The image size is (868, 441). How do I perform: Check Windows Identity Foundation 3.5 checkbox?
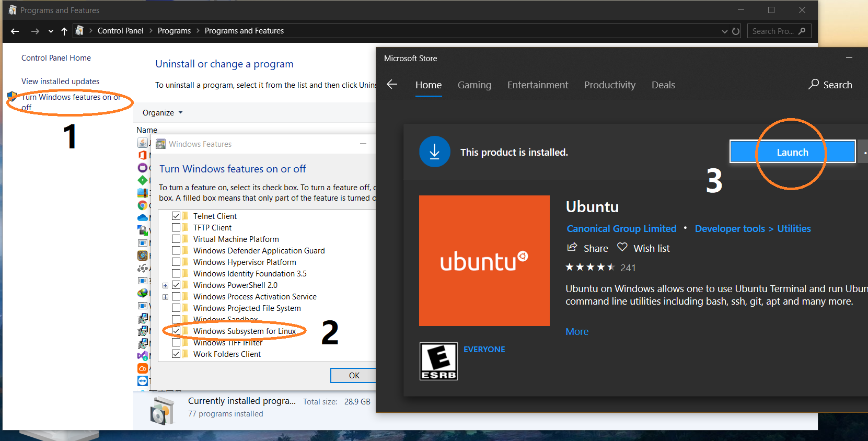(x=176, y=273)
